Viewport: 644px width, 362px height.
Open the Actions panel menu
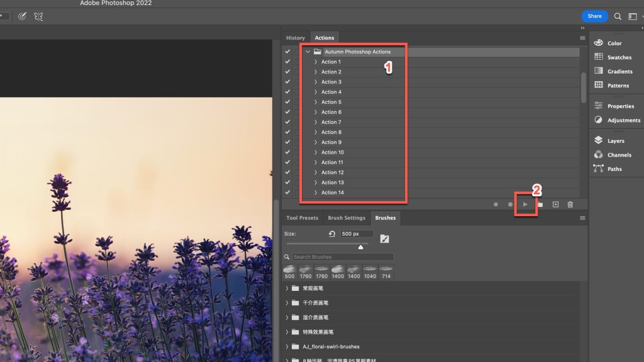click(x=582, y=38)
